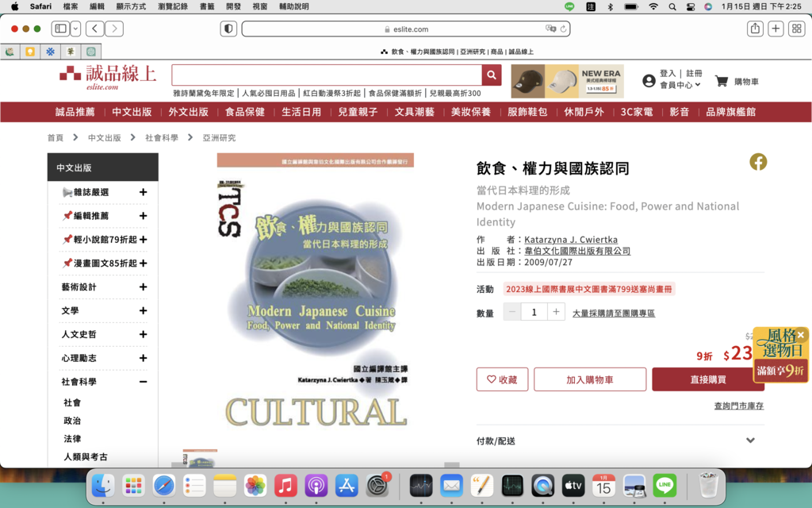Select 人類與考古 subcategory
812x508 pixels.
coord(86,456)
